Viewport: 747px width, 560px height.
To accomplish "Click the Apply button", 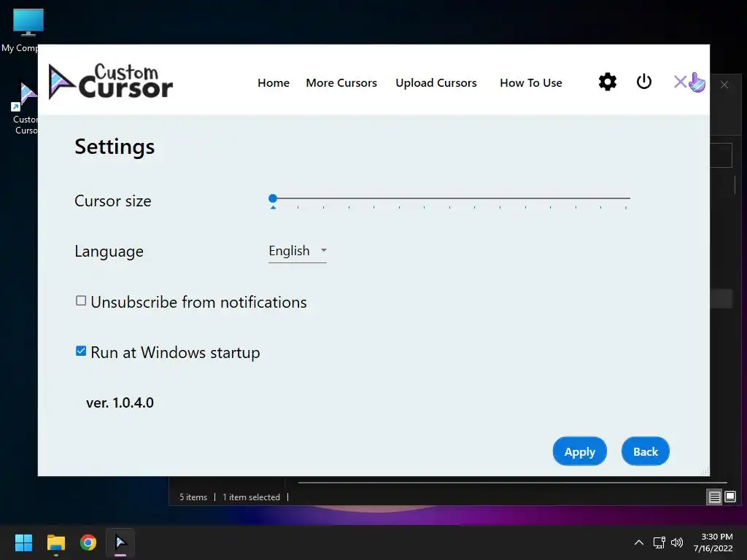I will coord(579,451).
